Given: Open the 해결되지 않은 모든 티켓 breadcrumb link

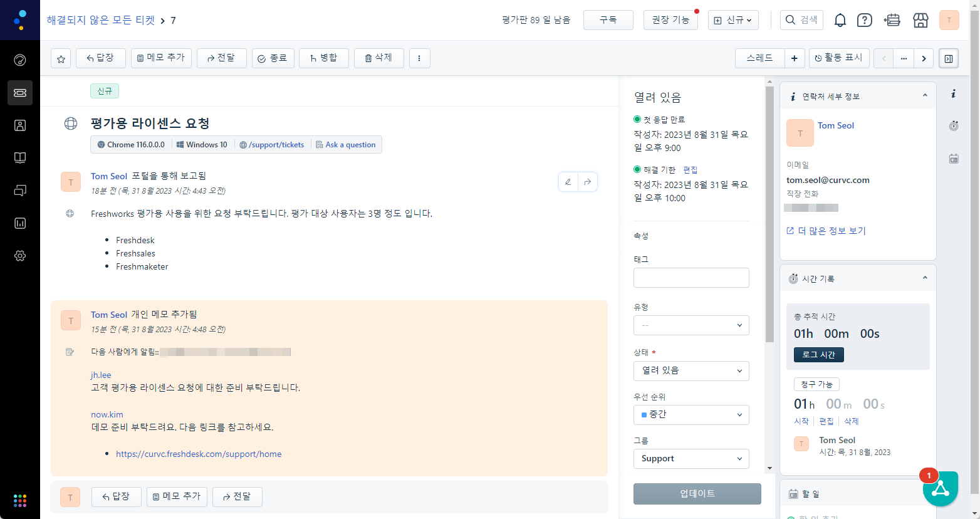Looking at the screenshot, I should click(x=100, y=20).
